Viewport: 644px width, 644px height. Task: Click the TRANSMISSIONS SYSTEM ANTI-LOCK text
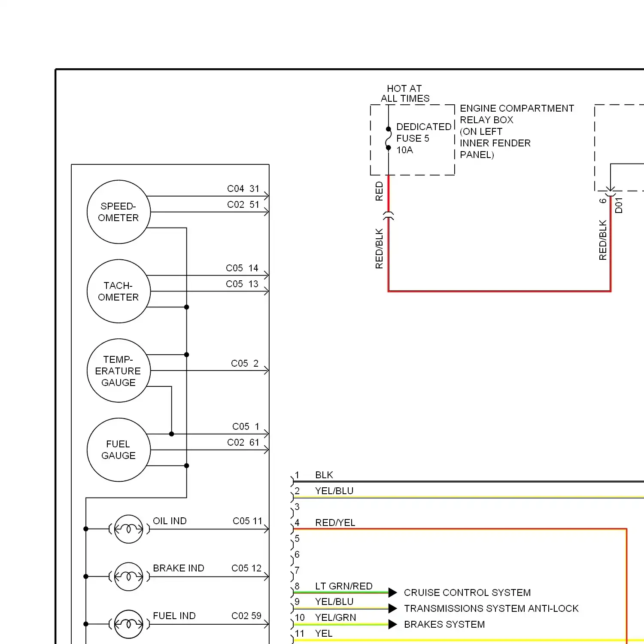(492, 608)
